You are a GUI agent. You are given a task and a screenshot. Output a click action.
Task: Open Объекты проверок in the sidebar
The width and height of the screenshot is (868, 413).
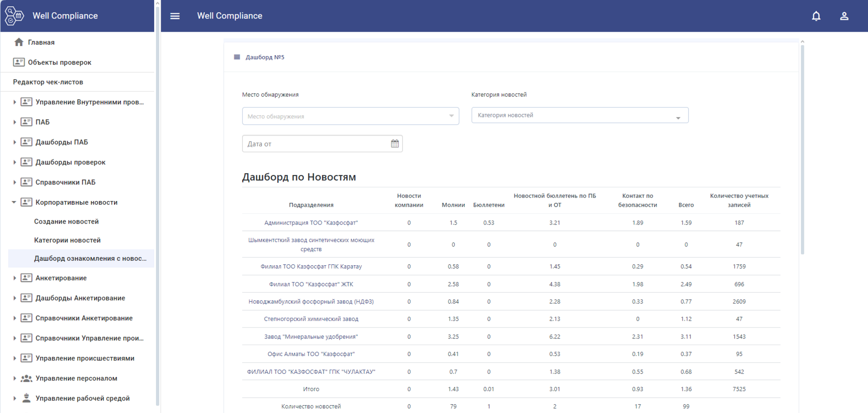60,62
